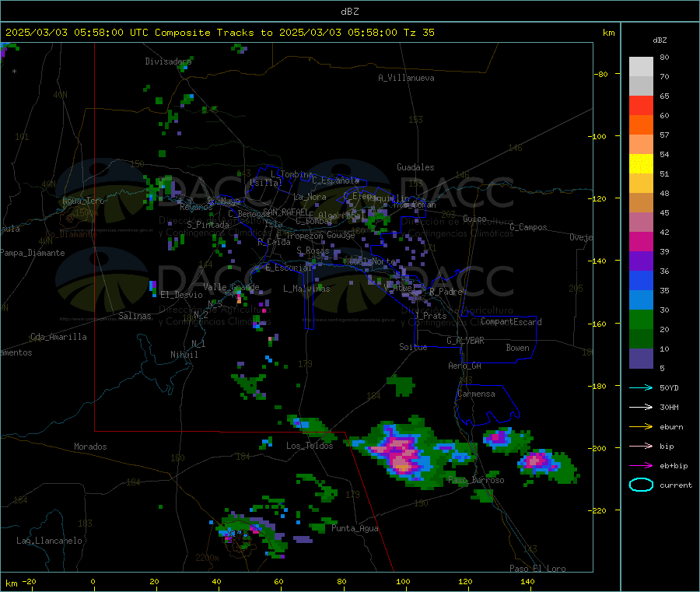Click the 'Morados' map label

[x=91, y=447]
